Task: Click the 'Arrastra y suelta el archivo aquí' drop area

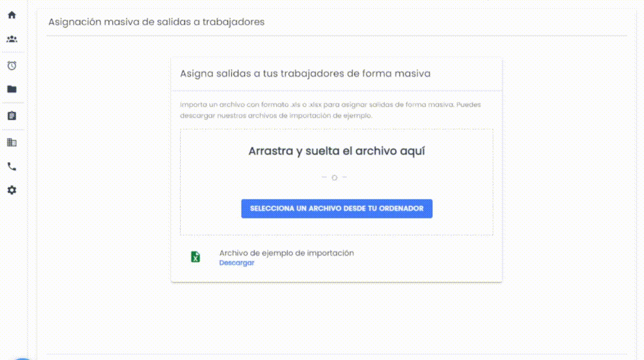Action: point(337,182)
